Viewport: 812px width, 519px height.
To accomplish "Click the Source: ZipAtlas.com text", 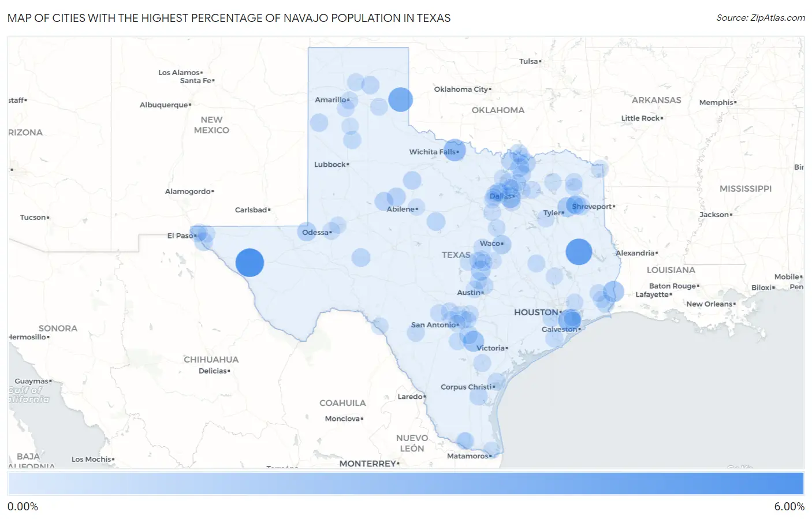I will coord(761,18).
